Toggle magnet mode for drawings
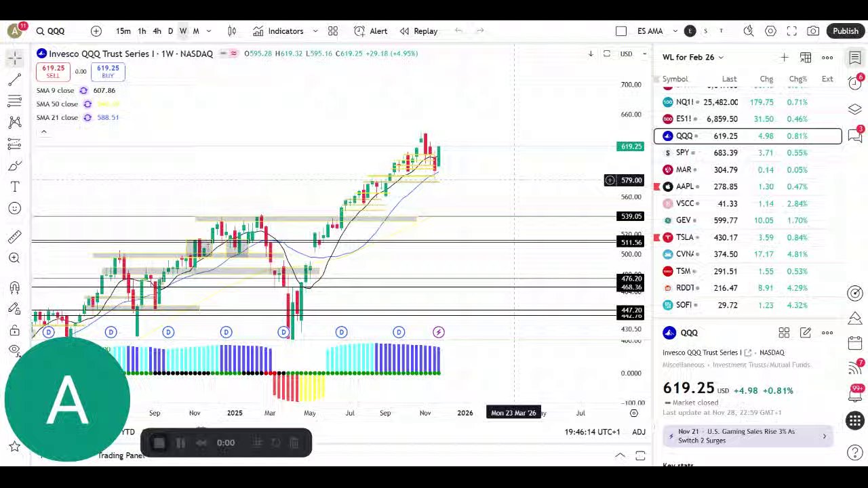The image size is (868, 488). coord(14,287)
